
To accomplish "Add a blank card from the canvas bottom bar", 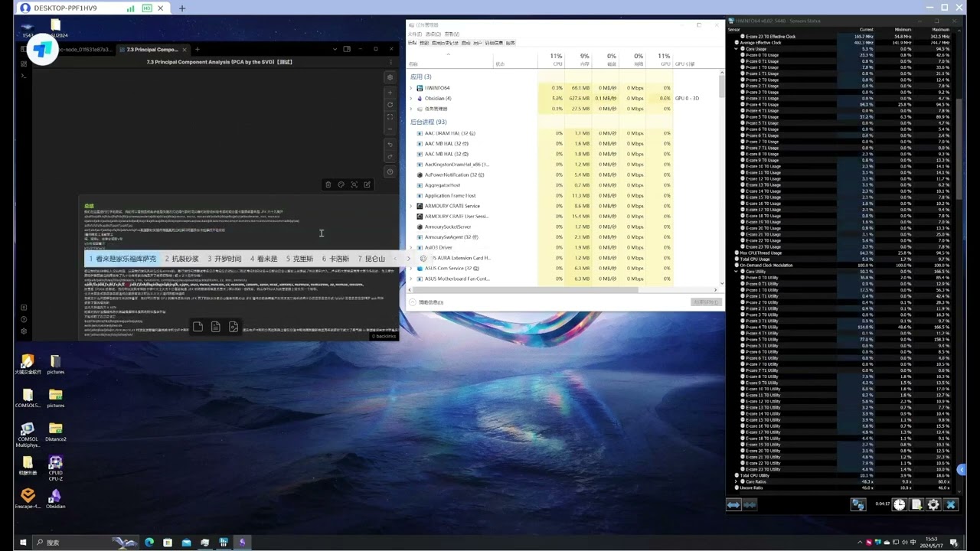I will (x=198, y=327).
